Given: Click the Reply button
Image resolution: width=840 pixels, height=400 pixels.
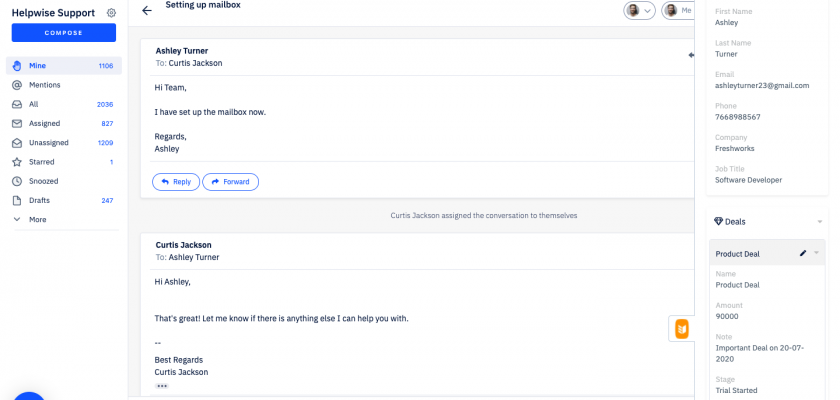Looking at the screenshot, I should click(x=176, y=182).
